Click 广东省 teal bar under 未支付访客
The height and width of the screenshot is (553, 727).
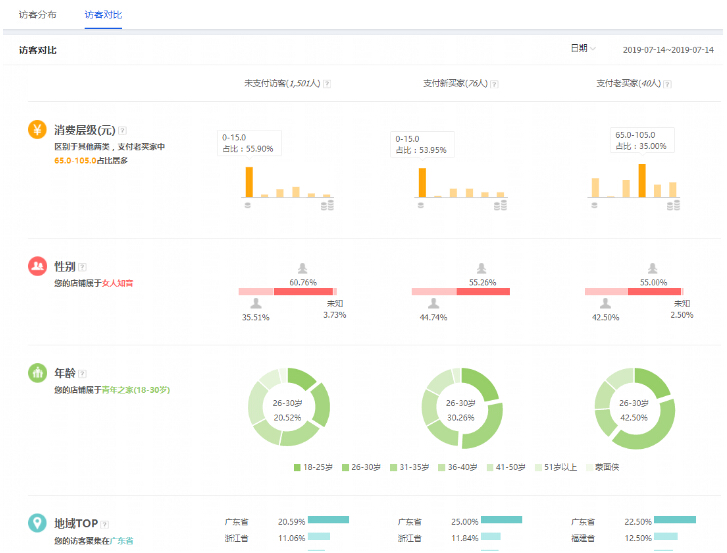[328, 520]
